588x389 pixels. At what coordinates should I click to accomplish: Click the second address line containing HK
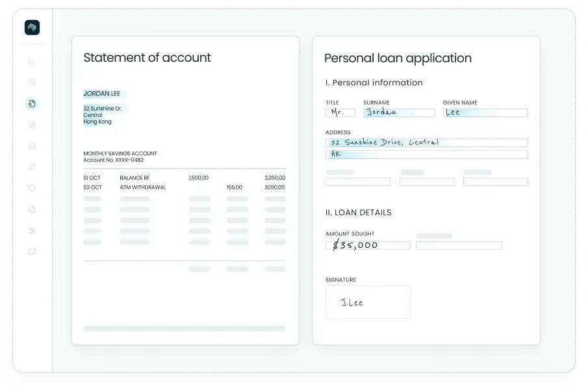[x=427, y=154]
